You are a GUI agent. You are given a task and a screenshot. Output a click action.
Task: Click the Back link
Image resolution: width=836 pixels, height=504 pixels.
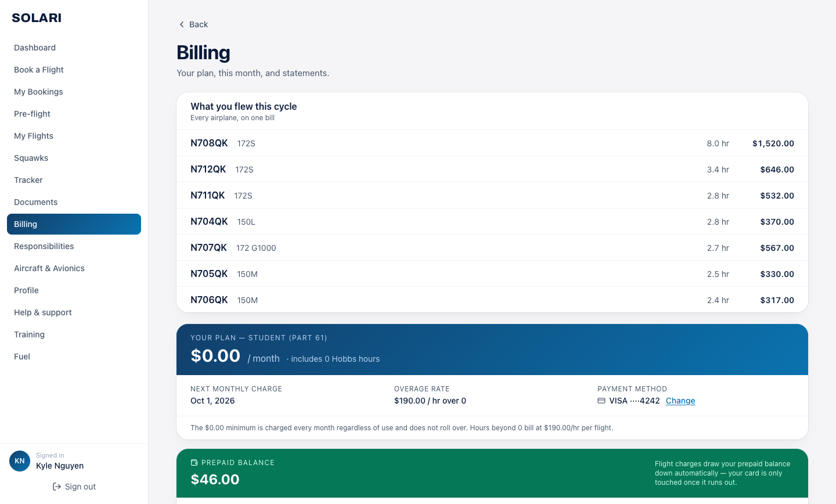point(193,24)
